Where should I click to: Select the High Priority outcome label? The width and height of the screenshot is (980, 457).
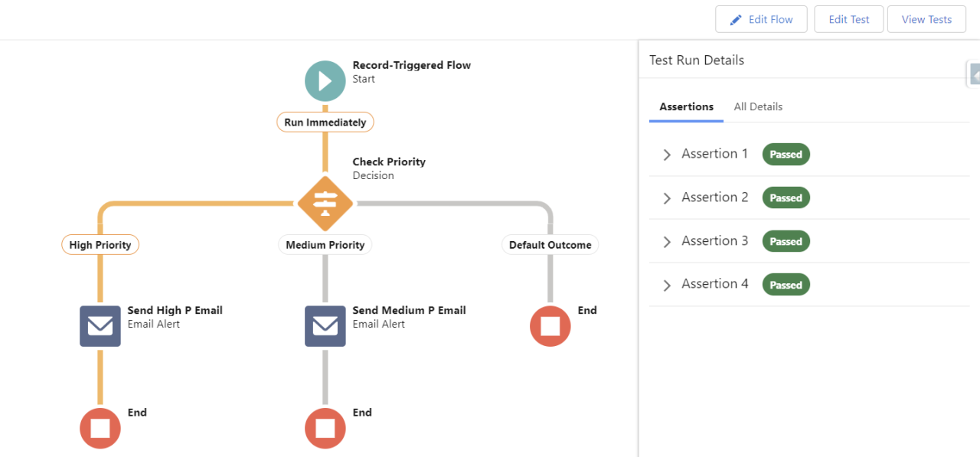(100, 244)
